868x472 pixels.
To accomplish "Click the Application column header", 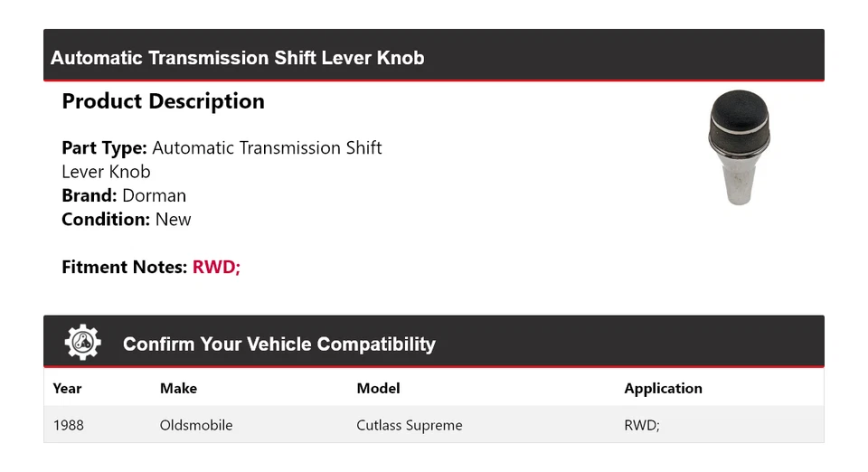I will [x=663, y=388].
